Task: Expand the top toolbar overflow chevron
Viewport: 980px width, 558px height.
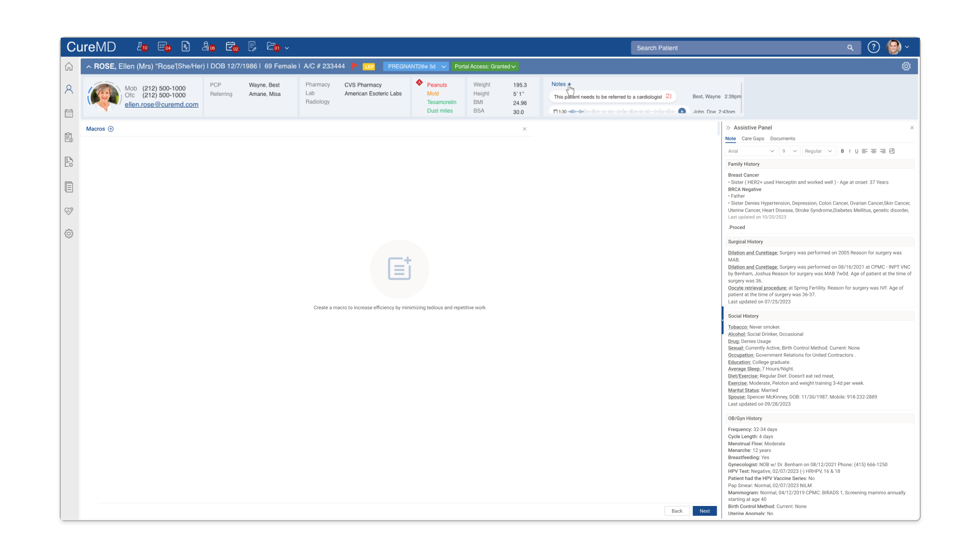Action: 287,48
